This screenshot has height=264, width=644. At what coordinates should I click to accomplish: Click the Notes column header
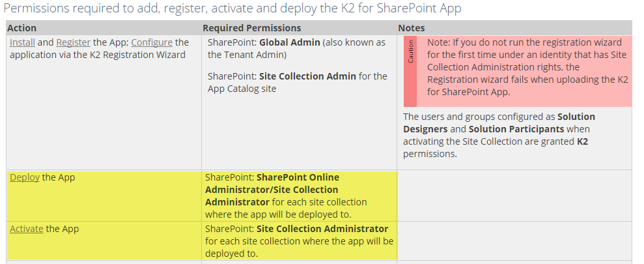click(411, 28)
